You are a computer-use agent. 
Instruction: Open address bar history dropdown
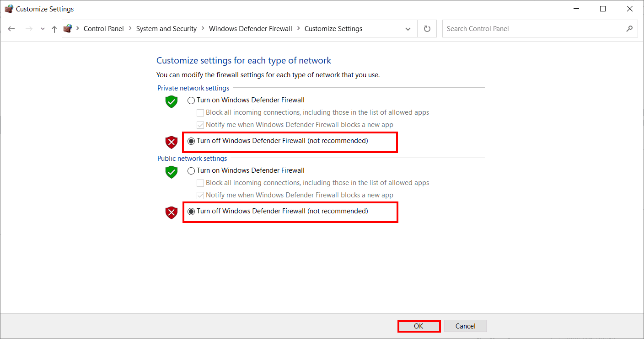408,29
